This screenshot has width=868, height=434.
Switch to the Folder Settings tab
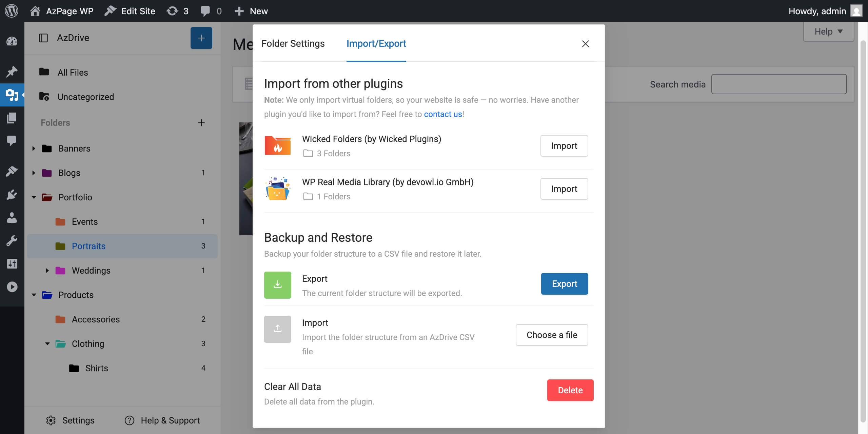pyautogui.click(x=293, y=43)
